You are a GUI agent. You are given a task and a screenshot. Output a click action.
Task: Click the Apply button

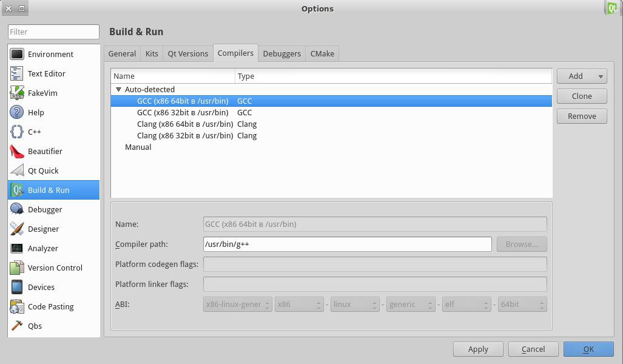478,349
